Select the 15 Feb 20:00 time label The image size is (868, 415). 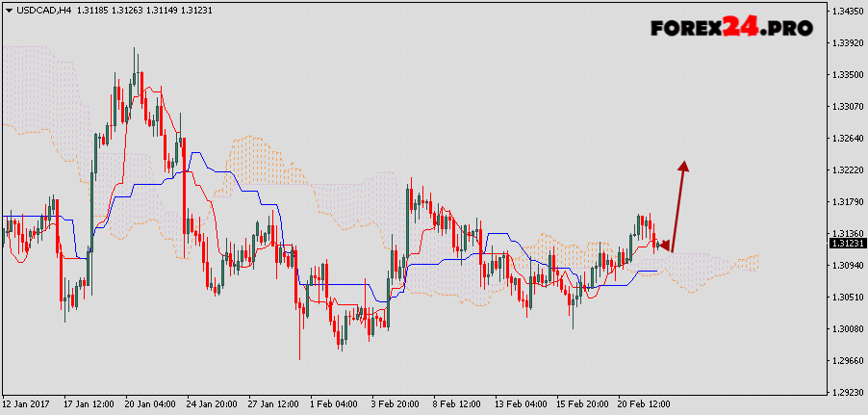pos(583,404)
